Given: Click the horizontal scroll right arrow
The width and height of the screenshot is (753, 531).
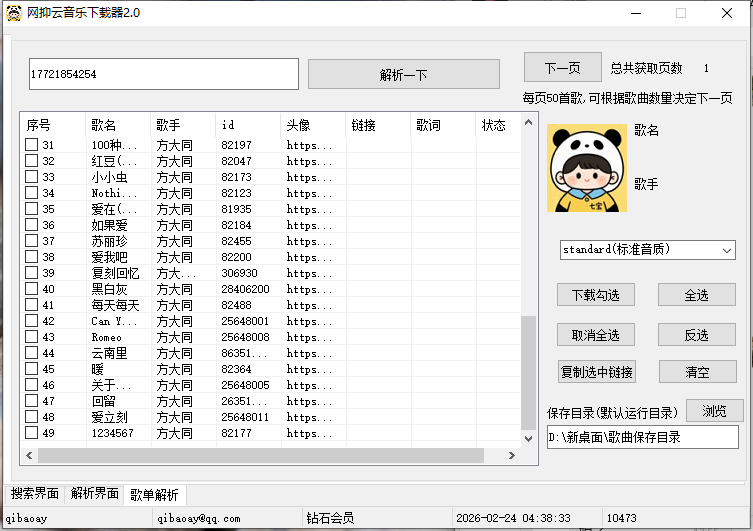Looking at the screenshot, I should [x=512, y=455].
